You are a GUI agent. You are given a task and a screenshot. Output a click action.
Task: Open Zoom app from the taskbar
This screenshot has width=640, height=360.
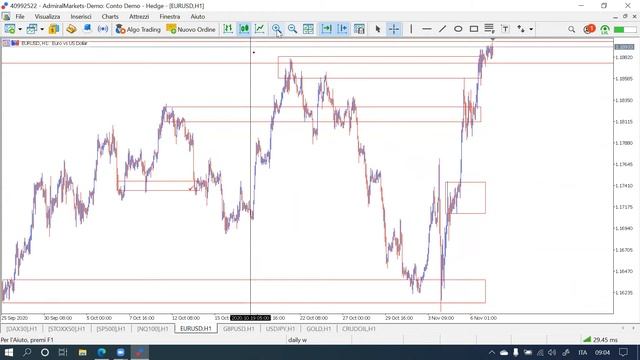(120, 352)
